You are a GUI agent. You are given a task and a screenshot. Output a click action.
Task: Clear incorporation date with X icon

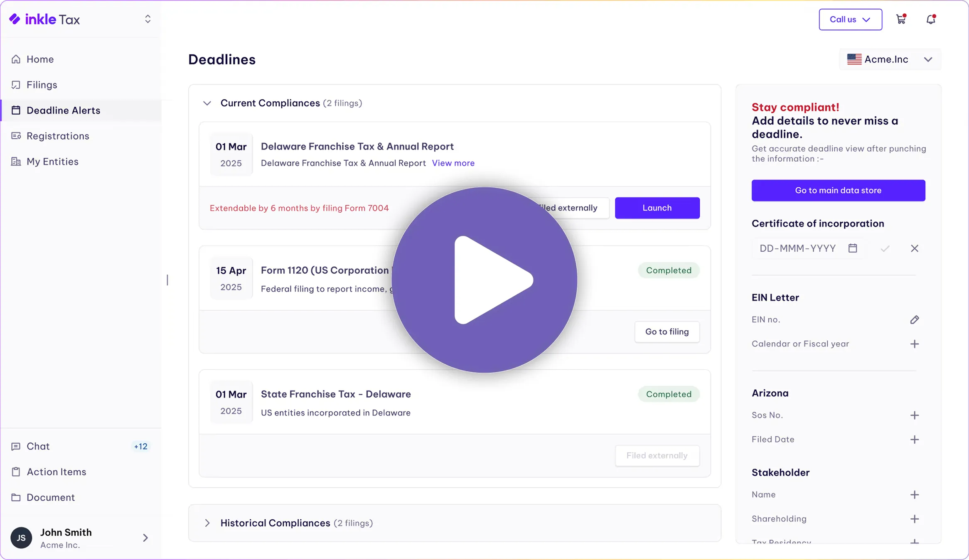914,248
